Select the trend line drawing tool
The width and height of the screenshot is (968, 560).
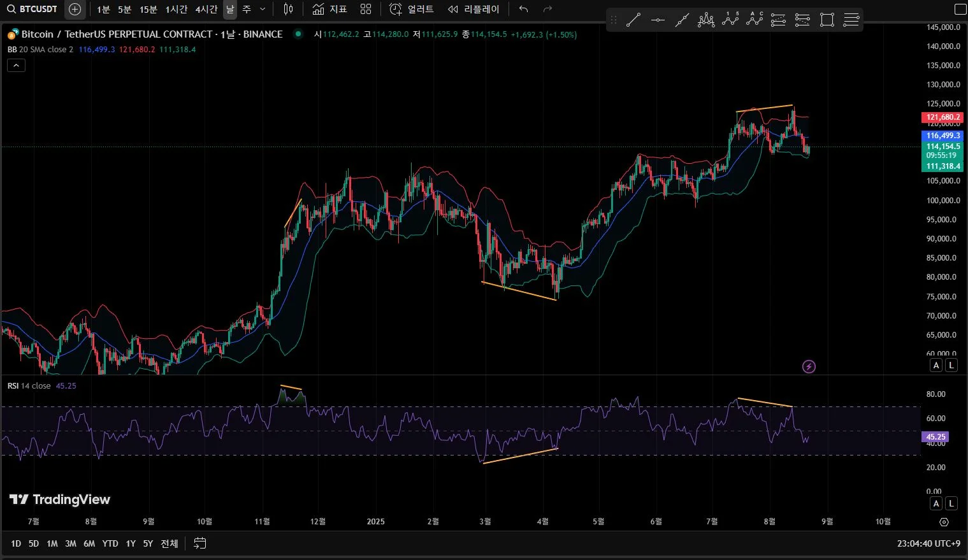[633, 20]
